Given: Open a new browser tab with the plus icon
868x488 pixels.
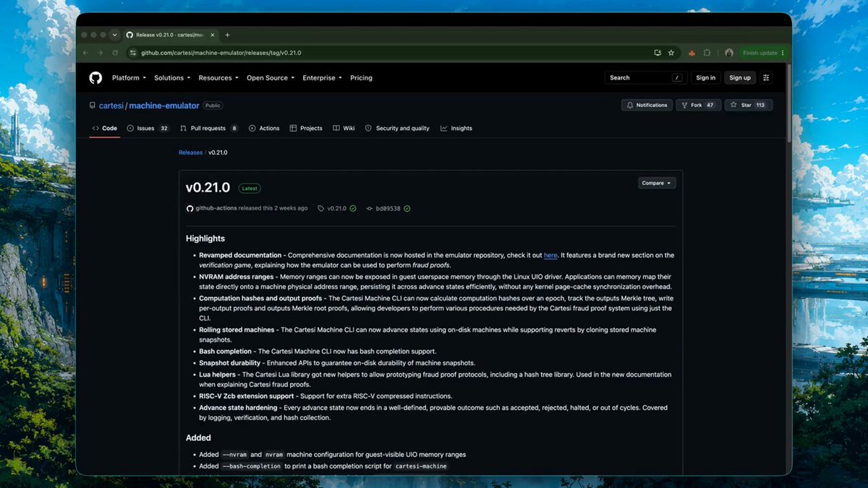Looking at the screenshot, I should (x=227, y=35).
